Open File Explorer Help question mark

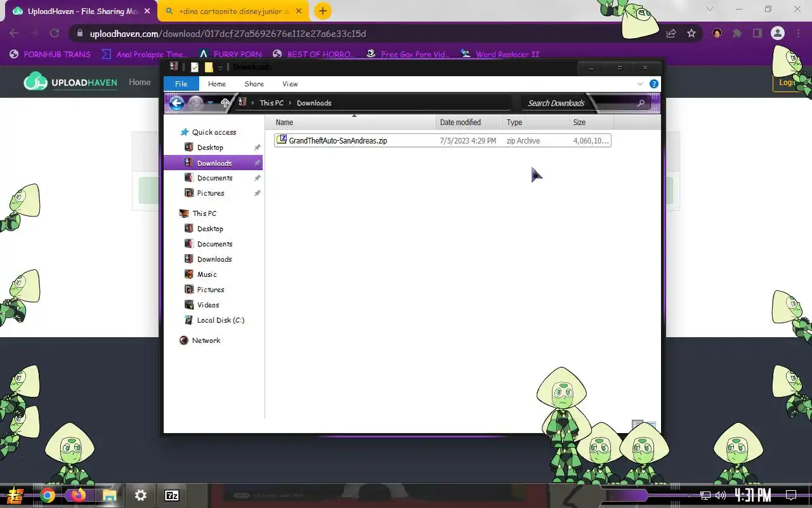(654, 84)
